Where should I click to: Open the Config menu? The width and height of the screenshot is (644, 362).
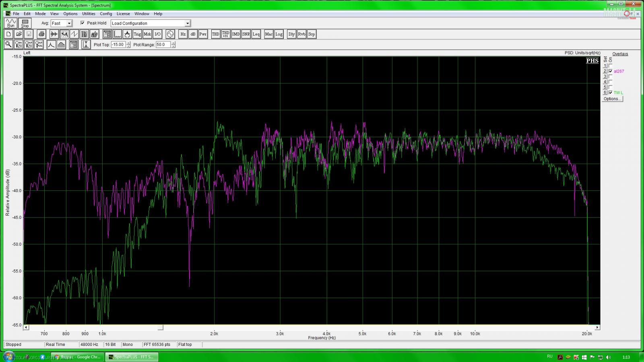(x=106, y=14)
